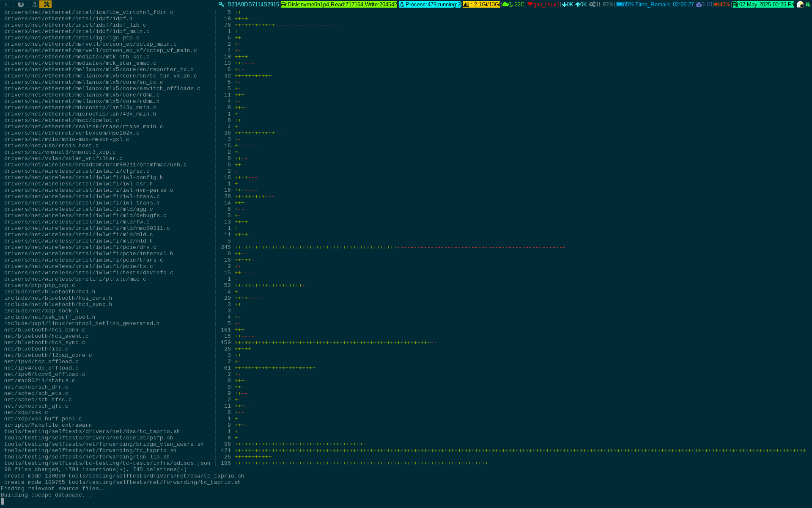Click forwarding/tsn_lib.sh line
812x508 pixels.
coord(138,457)
